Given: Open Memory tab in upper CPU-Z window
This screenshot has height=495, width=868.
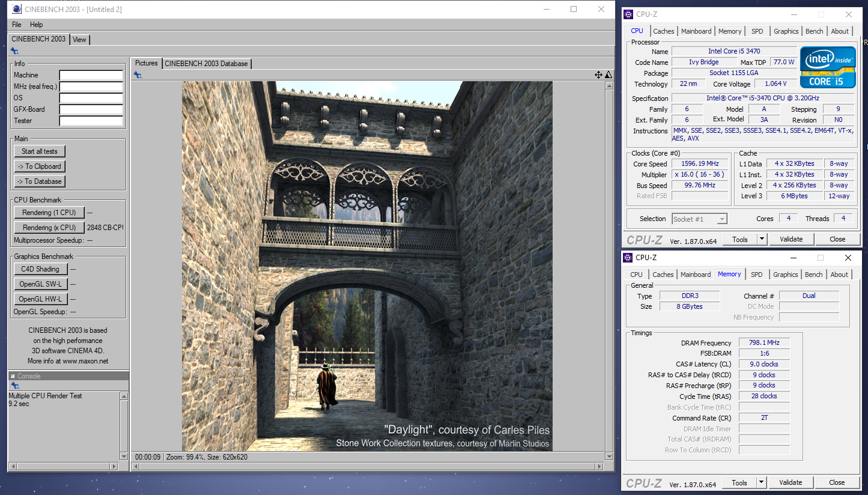Looking at the screenshot, I should (730, 31).
